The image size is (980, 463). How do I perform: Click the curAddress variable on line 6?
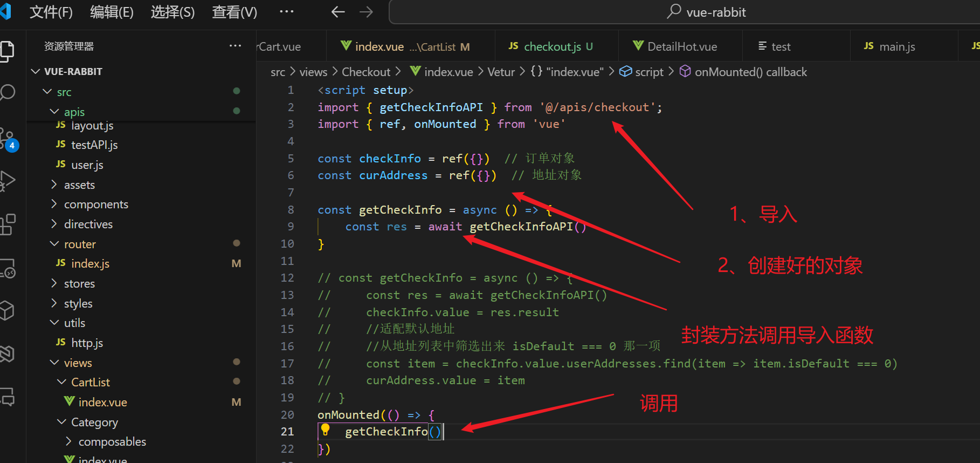tap(393, 175)
